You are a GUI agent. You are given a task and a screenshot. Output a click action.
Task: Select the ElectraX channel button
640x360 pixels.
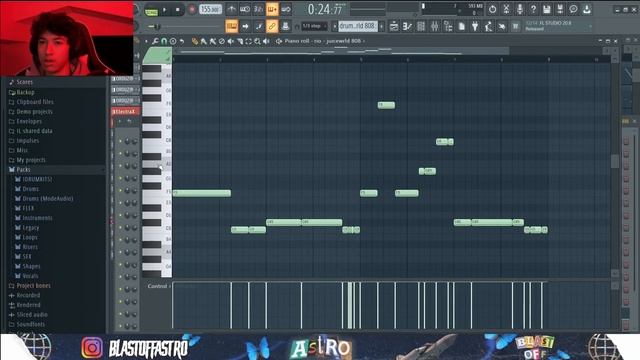126,111
